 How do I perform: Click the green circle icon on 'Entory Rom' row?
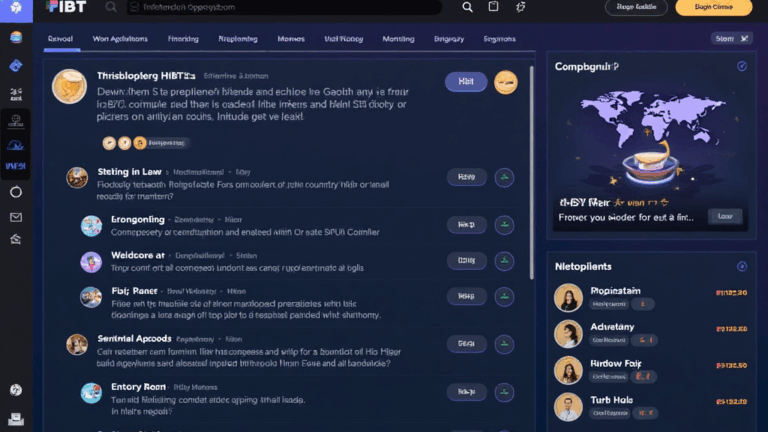504,392
